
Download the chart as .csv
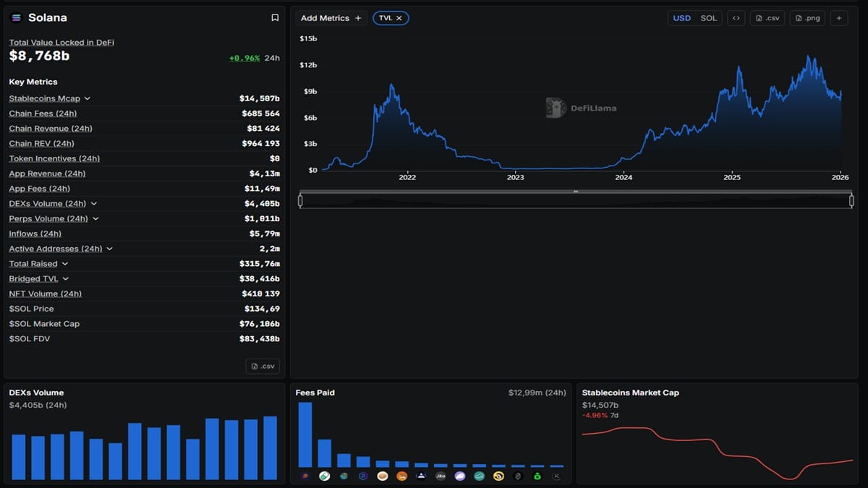click(767, 18)
